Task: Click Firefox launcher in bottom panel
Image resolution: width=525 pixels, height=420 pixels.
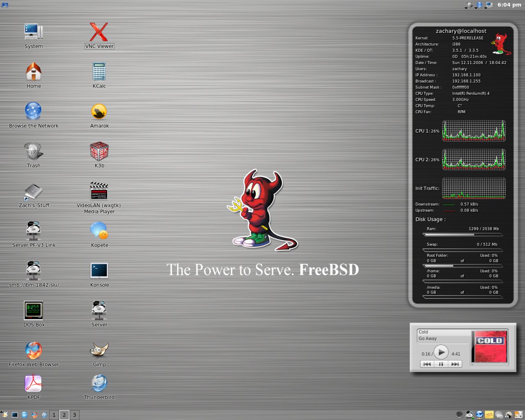Action: point(34,415)
